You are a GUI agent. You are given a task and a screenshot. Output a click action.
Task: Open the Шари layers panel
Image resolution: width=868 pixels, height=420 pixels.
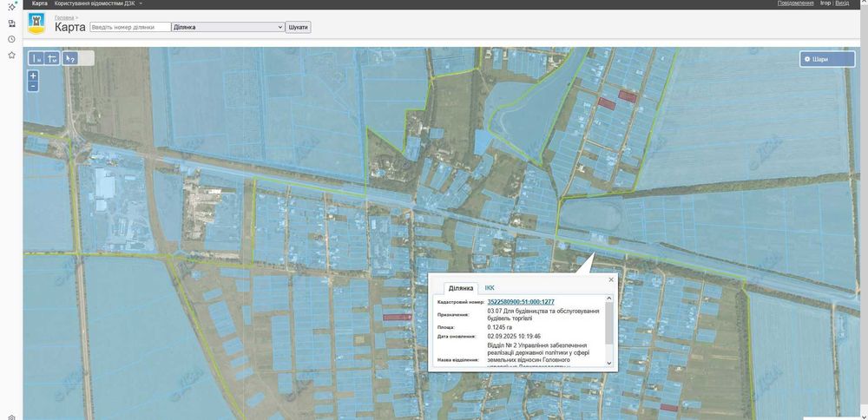(x=827, y=59)
